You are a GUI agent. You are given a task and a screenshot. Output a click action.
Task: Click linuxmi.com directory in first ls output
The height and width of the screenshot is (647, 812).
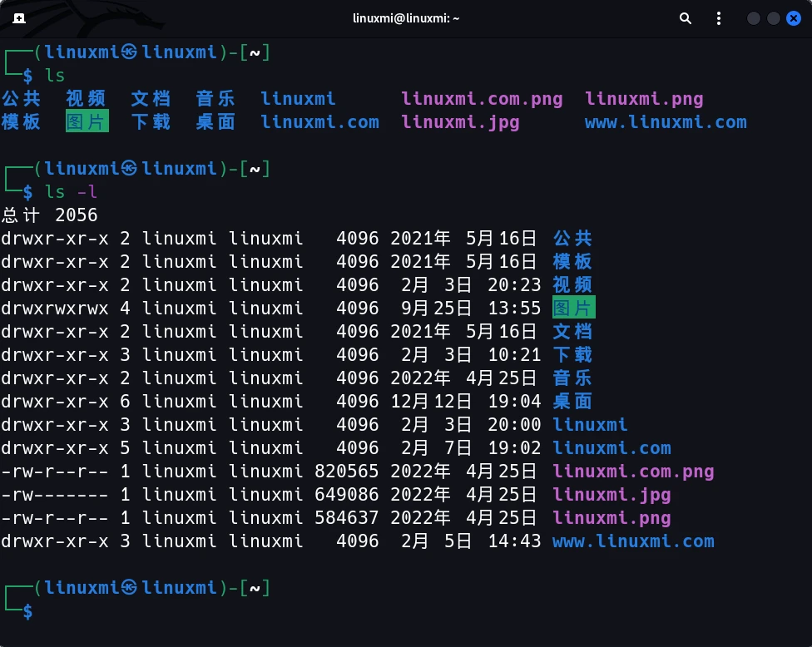click(319, 121)
